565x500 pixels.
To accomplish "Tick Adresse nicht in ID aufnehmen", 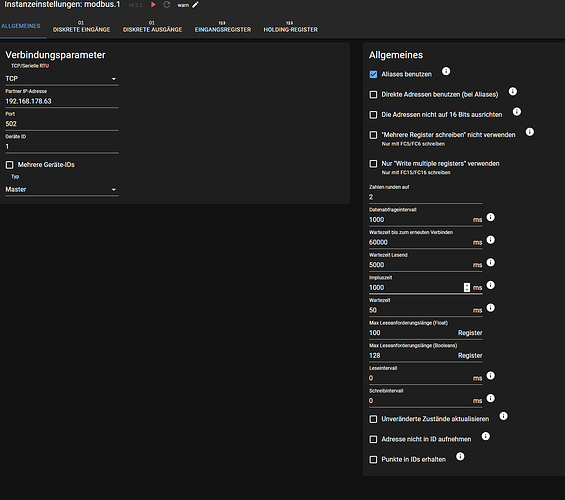I will pyautogui.click(x=373, y=439).
